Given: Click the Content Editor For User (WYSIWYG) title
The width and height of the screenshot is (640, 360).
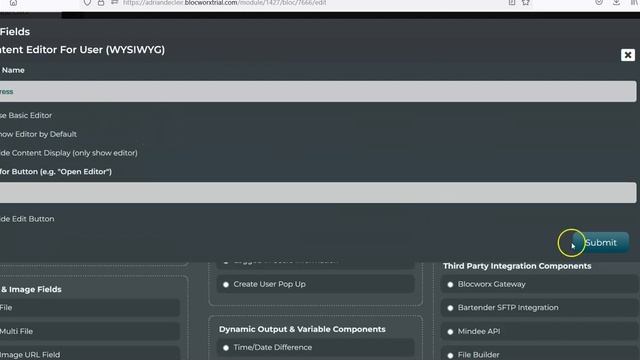Looking at the screenshot, I should click(x=82, y=50).
